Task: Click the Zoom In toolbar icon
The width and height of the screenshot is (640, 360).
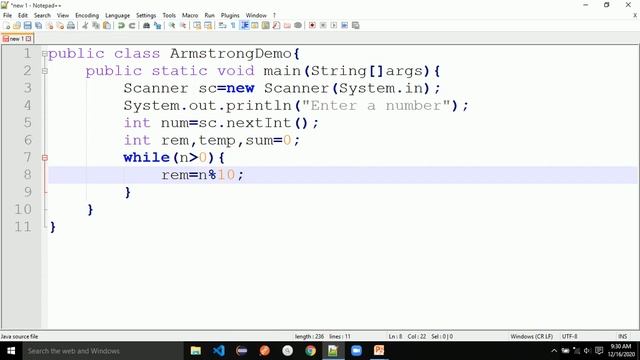Action: pyautogui.click(x=172, y=25)
